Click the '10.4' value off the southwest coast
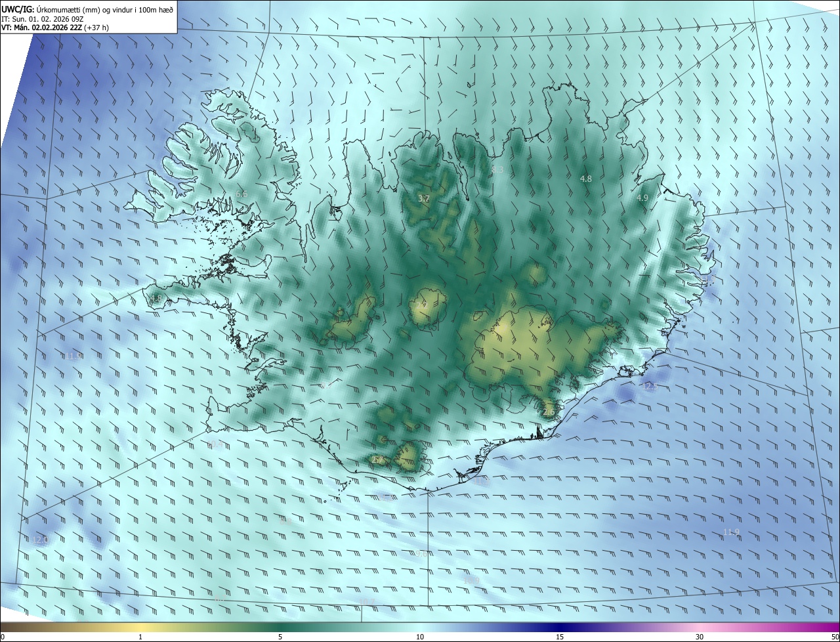Screen dimensions: 840x642 pos(214,445)
